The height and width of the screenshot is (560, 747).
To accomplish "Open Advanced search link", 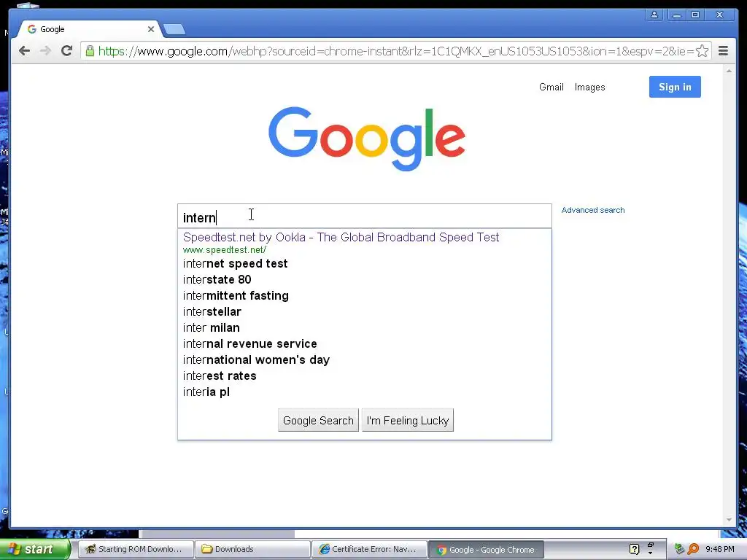I will [592, 210].
